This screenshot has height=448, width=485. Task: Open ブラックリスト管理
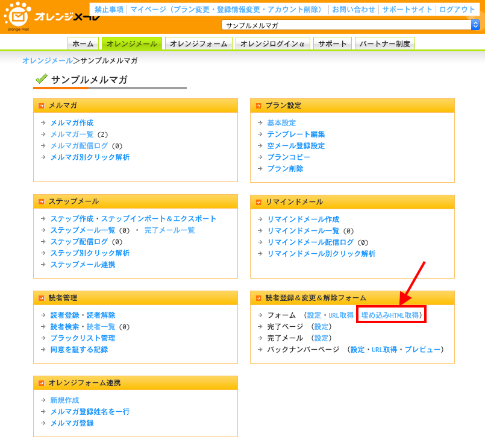(x=83, y=338)
